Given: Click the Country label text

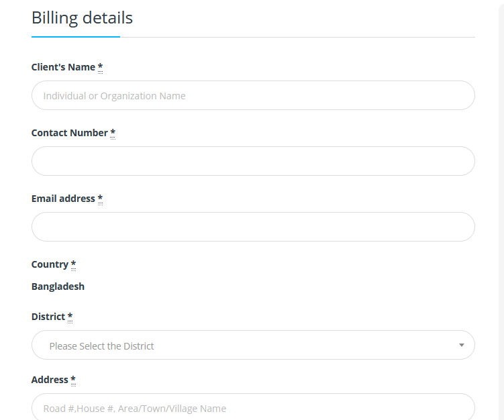Looking at the screenshot, I should coord(50,264).
